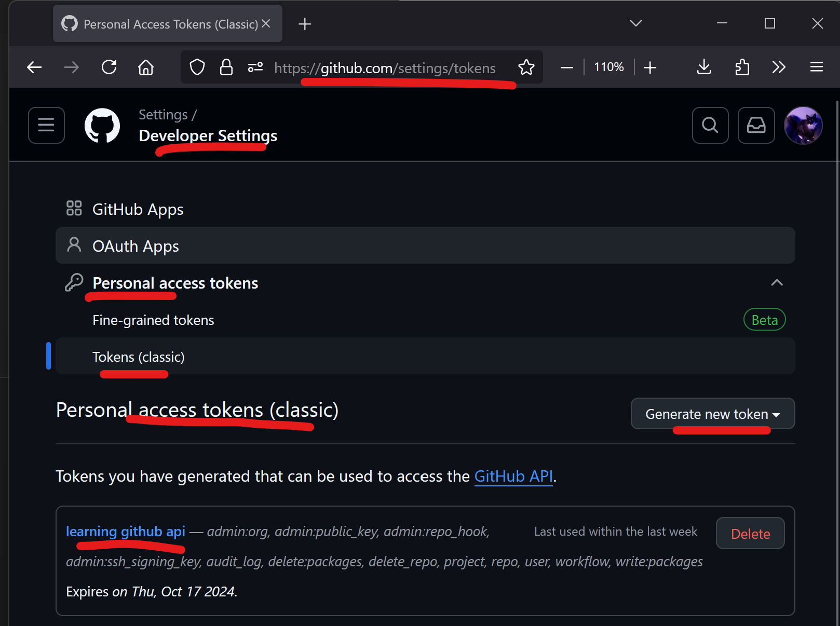840x626 pixels.
Task: Maximize the browser window
Action: (x=770, y=23)
